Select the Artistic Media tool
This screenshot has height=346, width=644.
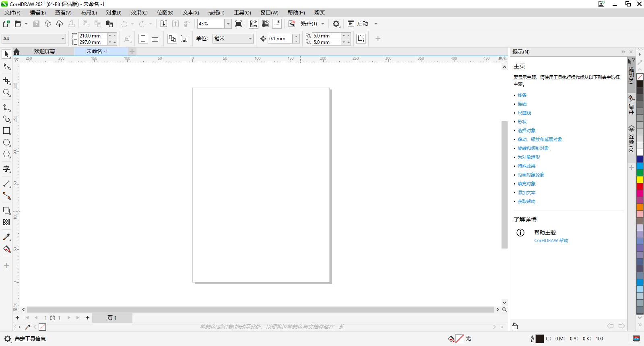point(6,119)
